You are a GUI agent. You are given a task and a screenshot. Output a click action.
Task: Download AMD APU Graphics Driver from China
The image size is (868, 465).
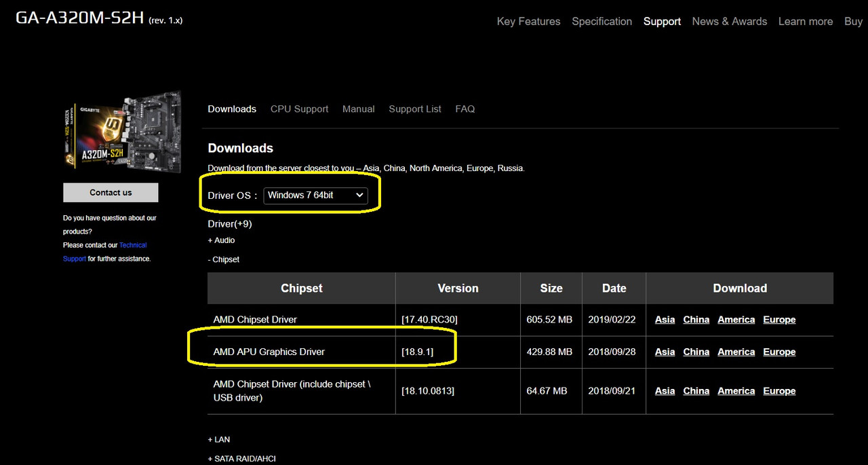pyautogui.click(x=696, y=352)
